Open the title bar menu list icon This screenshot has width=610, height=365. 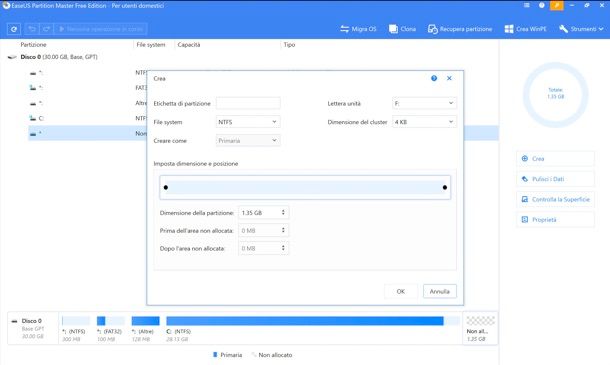526,5
